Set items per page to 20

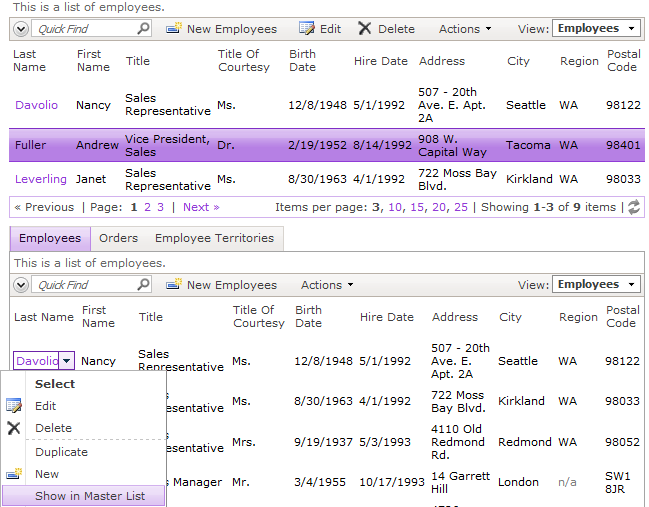[x=439, y=207]
